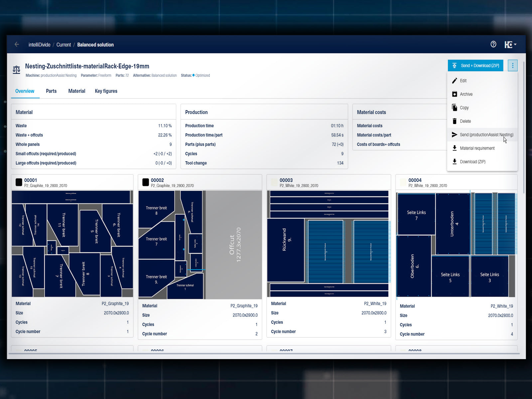Click the Copy icon in menu

[455, 108]
